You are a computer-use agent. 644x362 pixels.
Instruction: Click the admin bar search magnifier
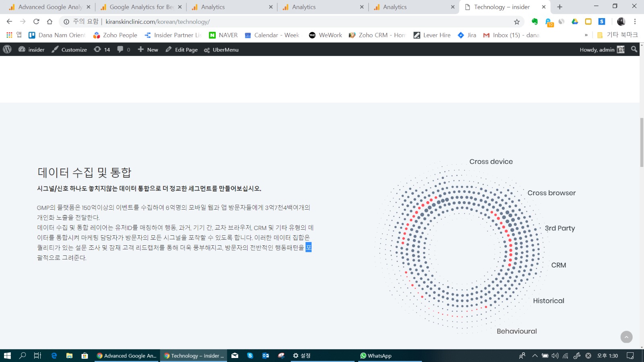634,49
